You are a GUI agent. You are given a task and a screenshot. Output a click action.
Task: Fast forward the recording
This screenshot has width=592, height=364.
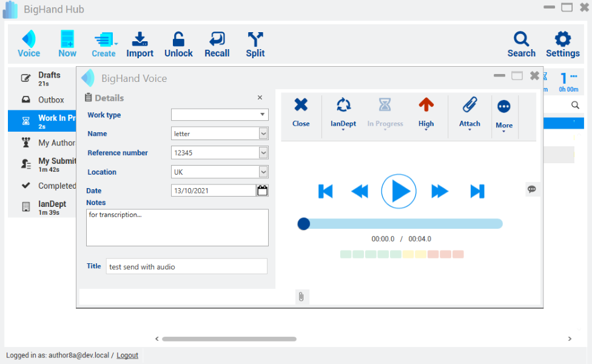click(x=440, y=191)
